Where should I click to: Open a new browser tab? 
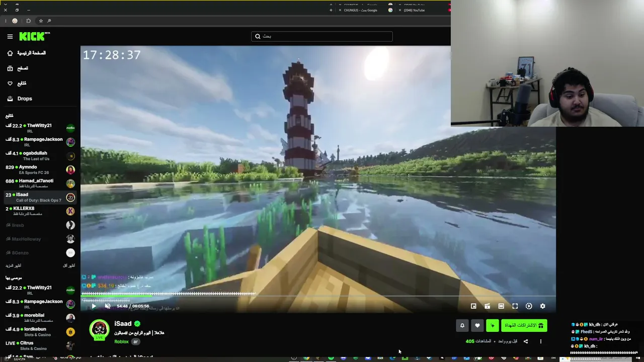(331, 10)
